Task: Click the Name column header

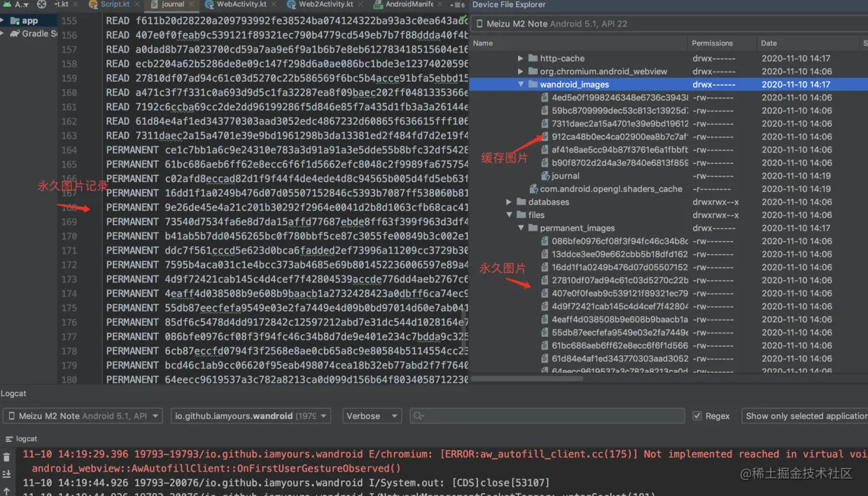Action: point(483,43)
